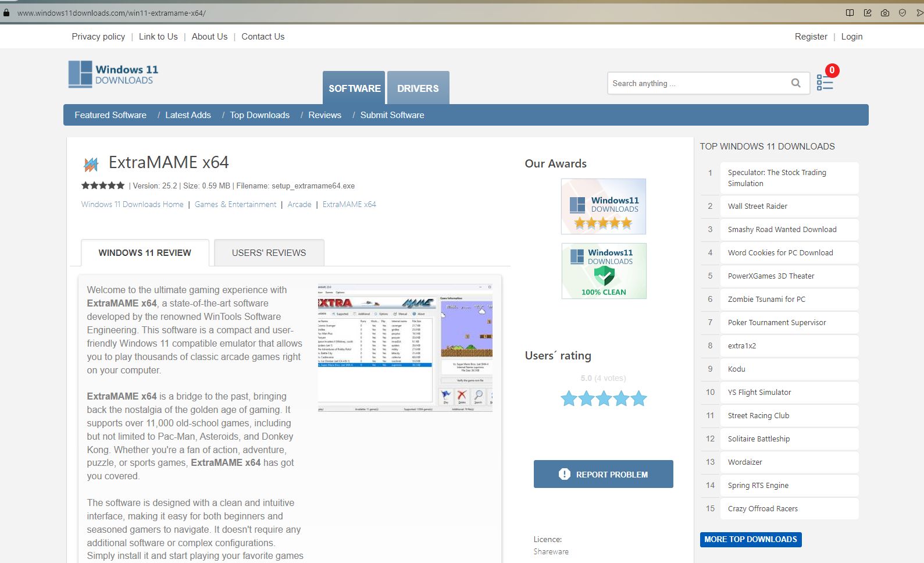Viewport: 924px width, 563px height.
Task: Open Spring RTS Engine
Action: click(x=789, y=485)
